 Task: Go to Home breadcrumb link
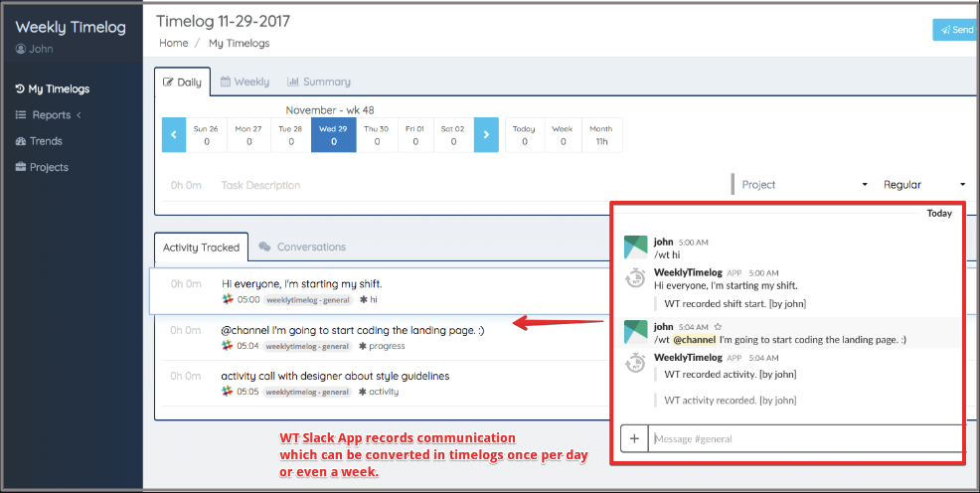point(174,44)
